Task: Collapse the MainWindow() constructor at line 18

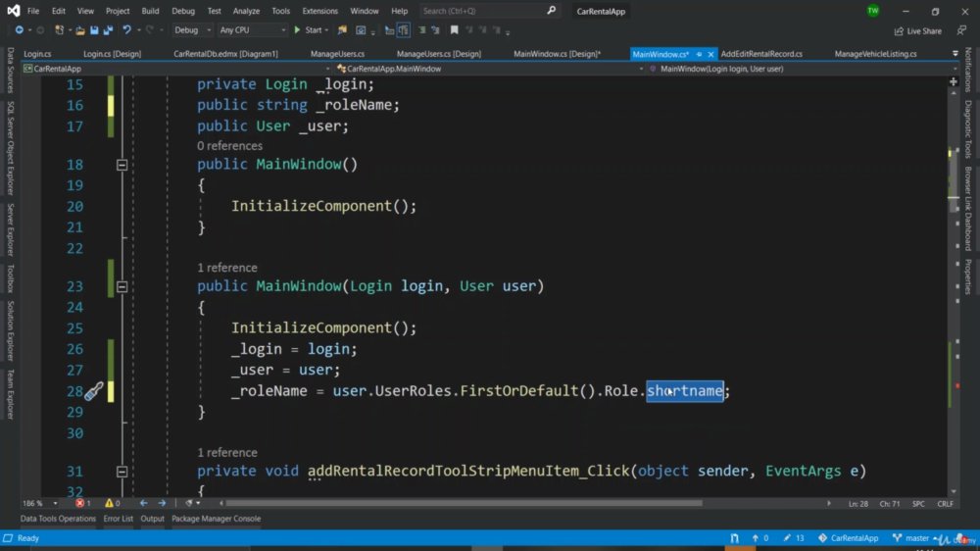Action: 122,165
